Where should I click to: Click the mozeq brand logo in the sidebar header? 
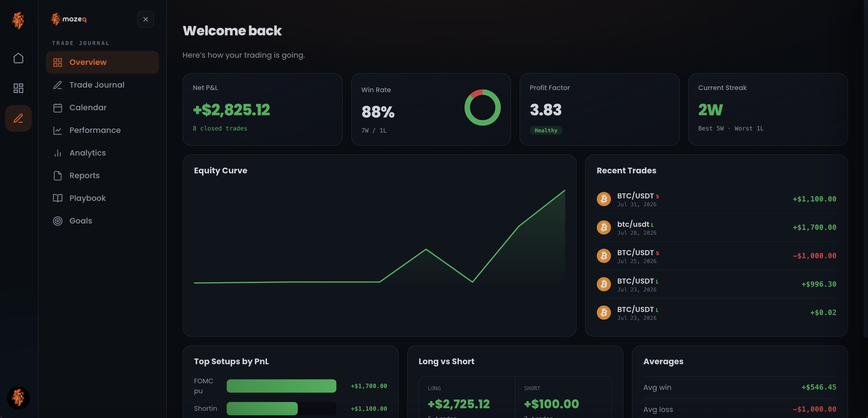(69, 19)
